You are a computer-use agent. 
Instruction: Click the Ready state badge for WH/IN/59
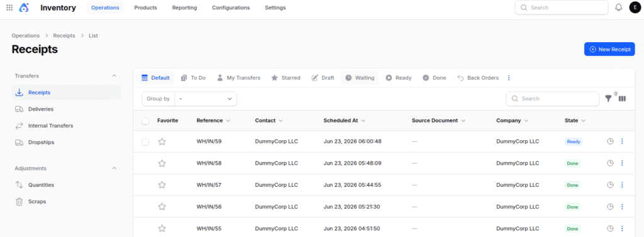coord(574,141)
